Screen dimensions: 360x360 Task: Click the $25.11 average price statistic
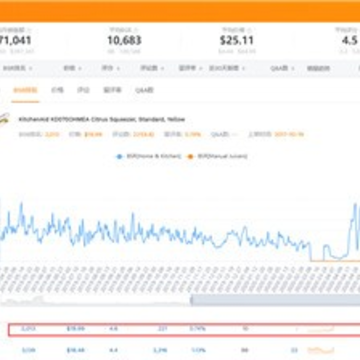[x=237, y=41]
